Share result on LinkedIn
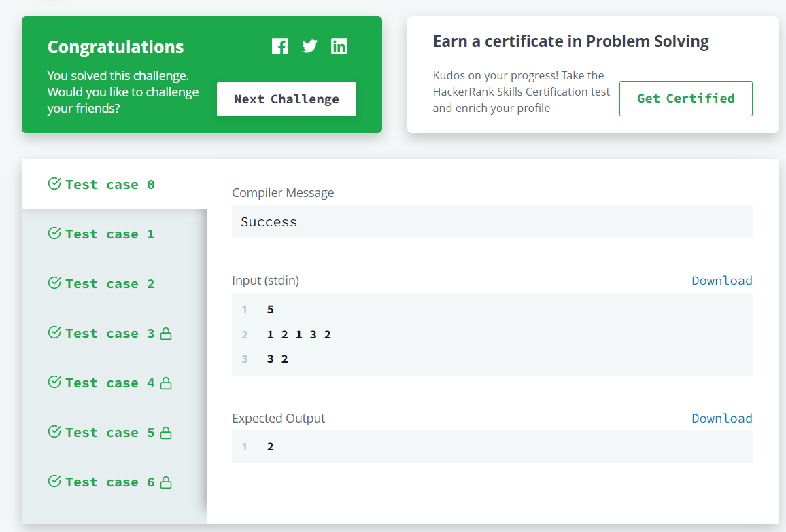Screen dimensions: 786x532 click(x=339, y=47)
